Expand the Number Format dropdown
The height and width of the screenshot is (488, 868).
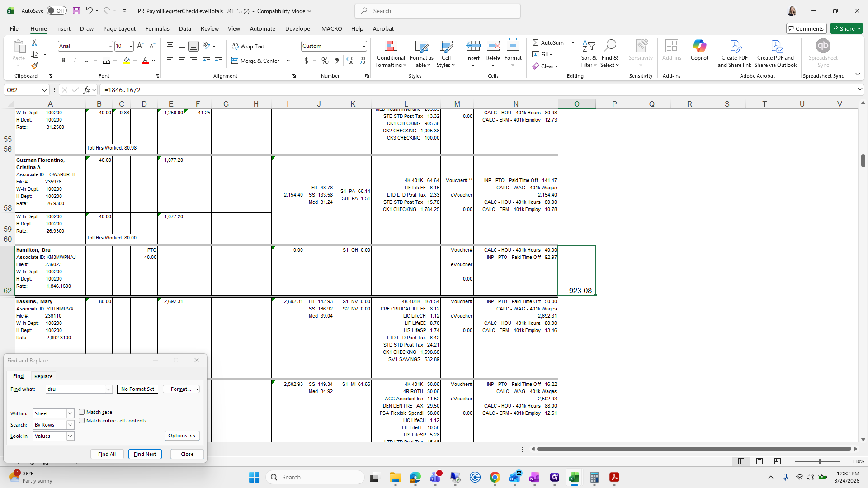point(363,46)
